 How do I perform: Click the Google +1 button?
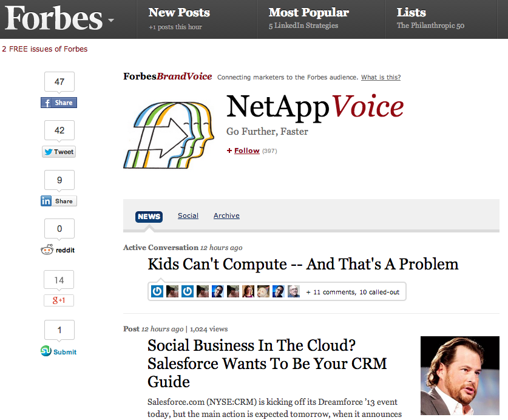click(x=59, y=300)
